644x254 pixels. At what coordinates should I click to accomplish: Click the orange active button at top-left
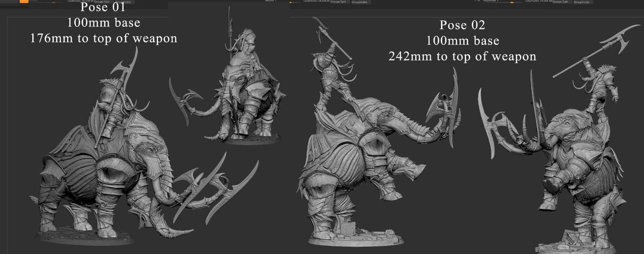coord(24,1)
